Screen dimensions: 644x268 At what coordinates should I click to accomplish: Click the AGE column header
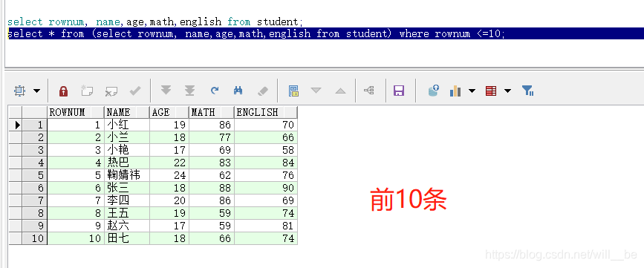(169, 112)
